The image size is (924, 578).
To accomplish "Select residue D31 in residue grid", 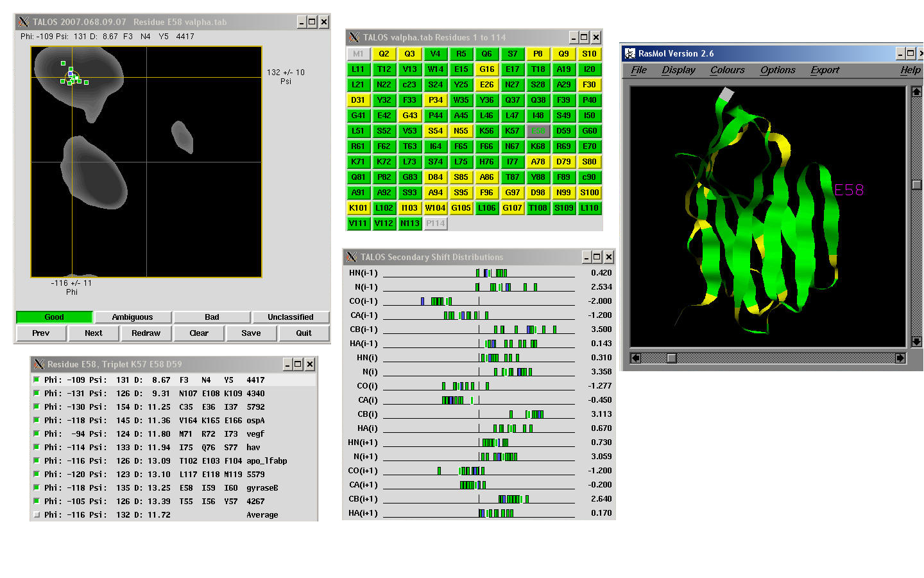I will [358, 100].
